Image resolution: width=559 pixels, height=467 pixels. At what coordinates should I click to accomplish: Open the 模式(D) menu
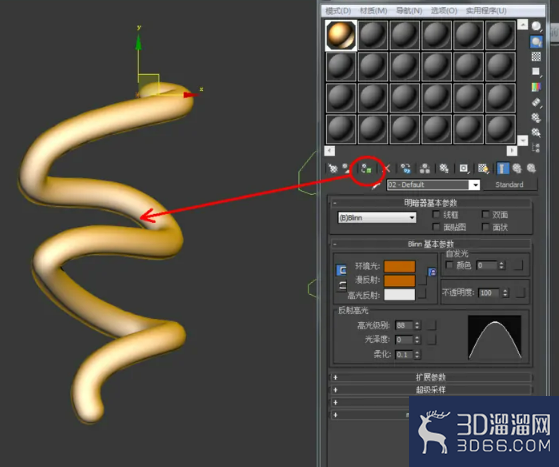coord(338,11)
